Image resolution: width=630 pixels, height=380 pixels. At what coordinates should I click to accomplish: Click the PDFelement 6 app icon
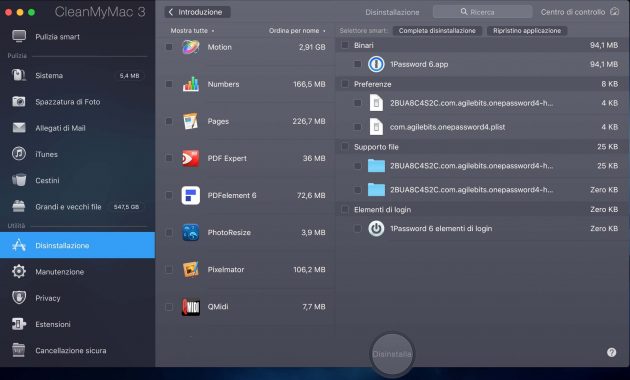tap(190, 195)
